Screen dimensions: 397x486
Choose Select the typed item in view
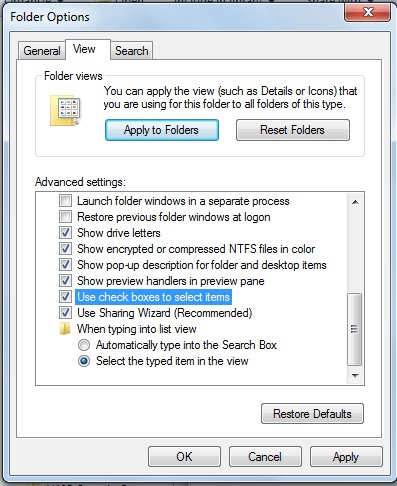(x=84, y=361)
